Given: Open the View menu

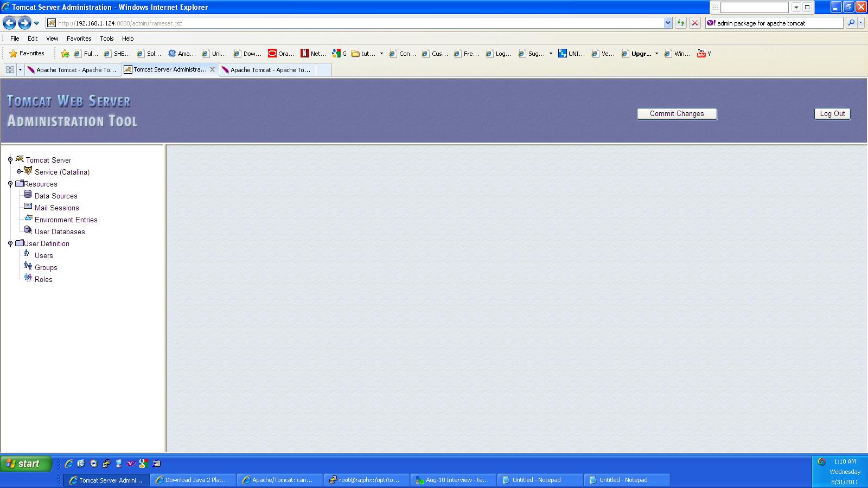Looking at the screenshot, I should (52, 38).
